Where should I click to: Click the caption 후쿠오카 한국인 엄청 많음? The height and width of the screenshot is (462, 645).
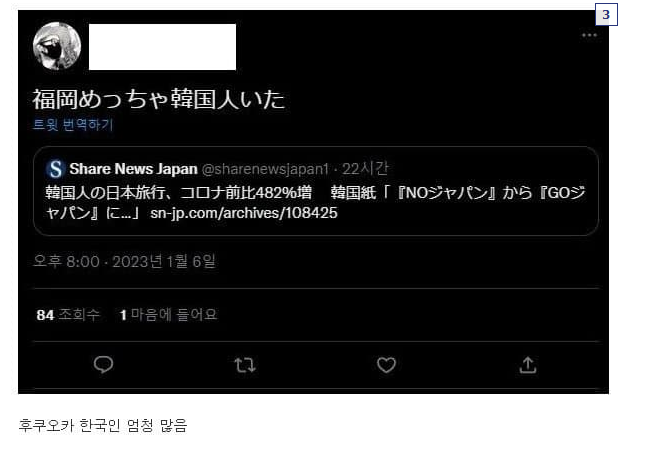coord(103,425)
